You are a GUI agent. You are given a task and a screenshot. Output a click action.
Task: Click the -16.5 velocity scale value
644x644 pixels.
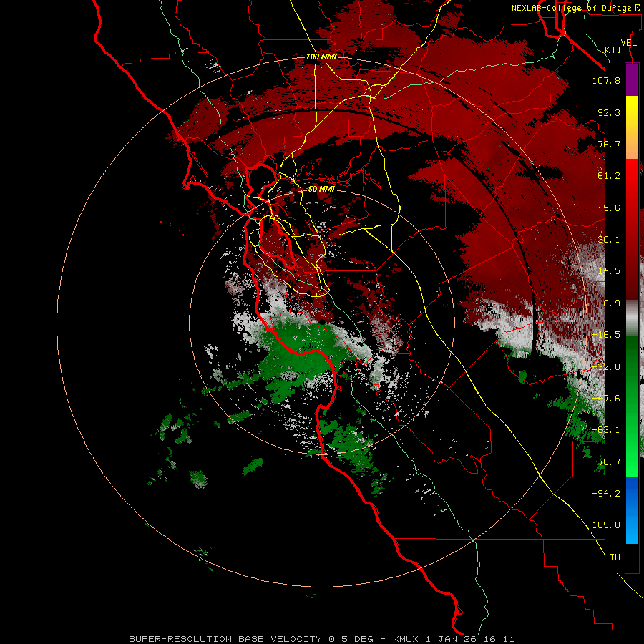[x=606, y=335]
